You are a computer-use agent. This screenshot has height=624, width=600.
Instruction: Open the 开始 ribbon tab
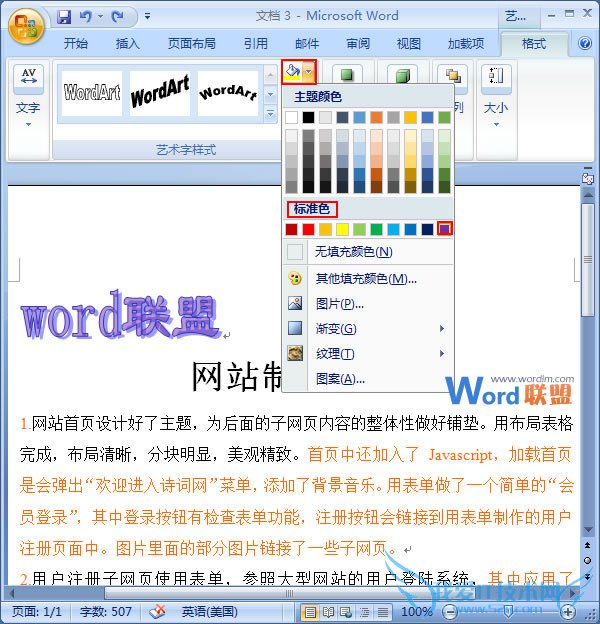coord(76,43)
